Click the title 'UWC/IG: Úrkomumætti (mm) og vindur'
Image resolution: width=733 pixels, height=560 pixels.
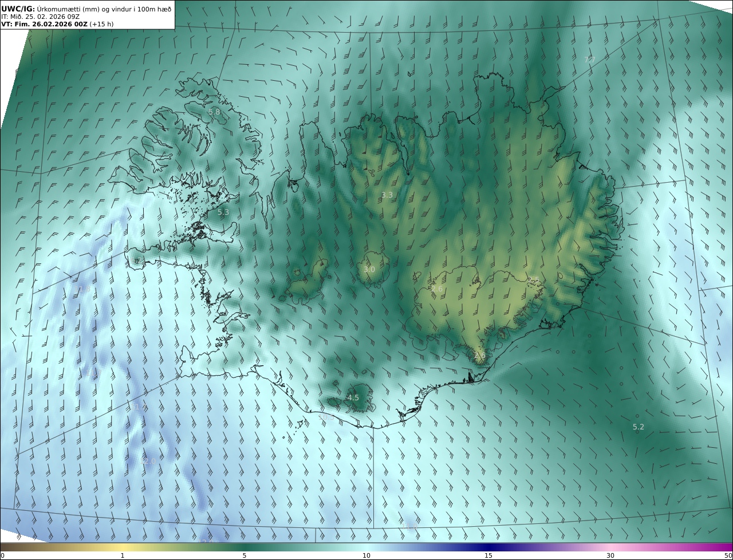(x=86, y=9)
